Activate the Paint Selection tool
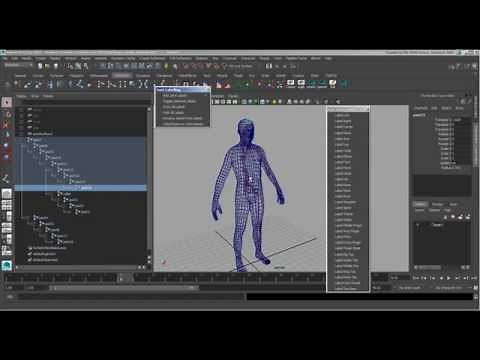 [x=7, y=124]
